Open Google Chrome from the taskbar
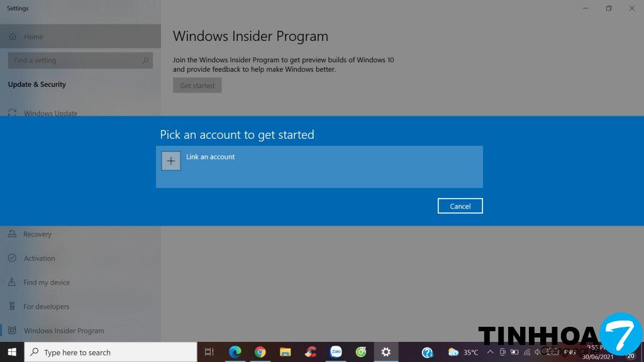 (260, 352)
